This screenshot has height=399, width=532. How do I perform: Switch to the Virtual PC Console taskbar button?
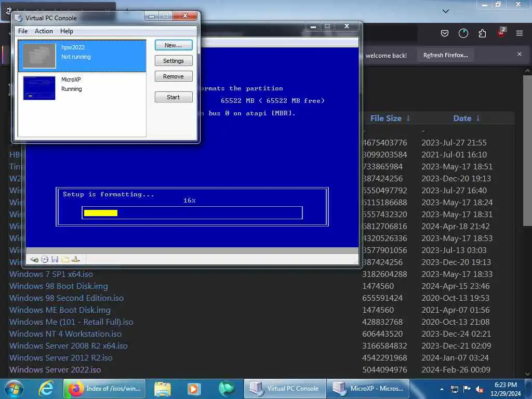click(x=285, y=389)
